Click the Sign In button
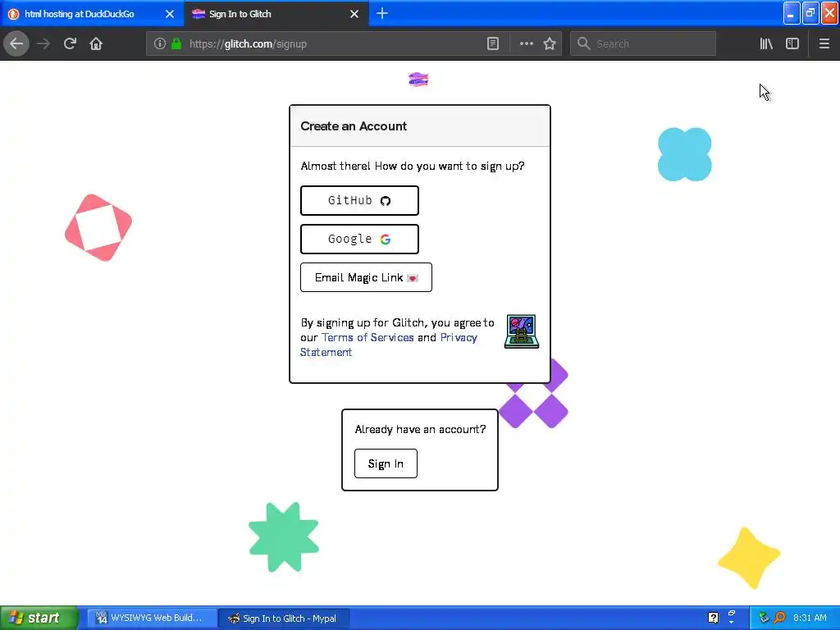This screenshot has height=630, width=840. click(386, 463)
